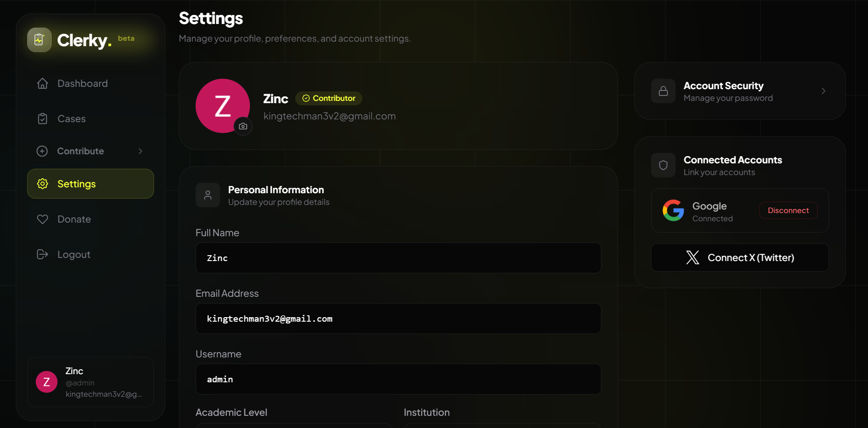868x428 pixels.
Task: Expand the Contribute submenu chevron
Action: pyautogui.click(x=140, y=151)
